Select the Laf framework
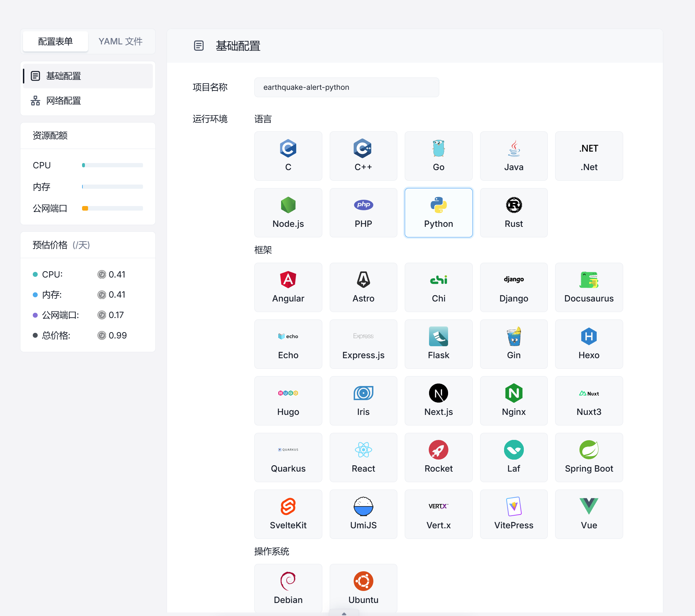 click(514, 458)
